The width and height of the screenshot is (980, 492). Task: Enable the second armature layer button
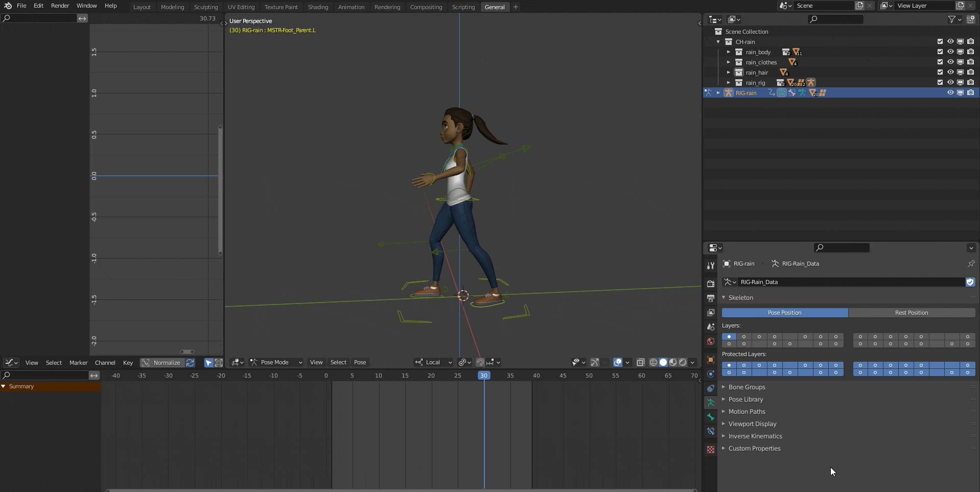(744, 336)
